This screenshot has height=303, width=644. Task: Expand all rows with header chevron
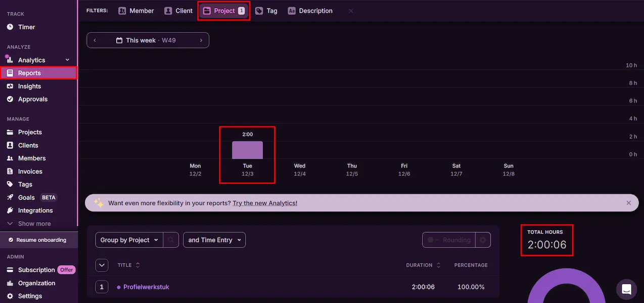[102, 265]
